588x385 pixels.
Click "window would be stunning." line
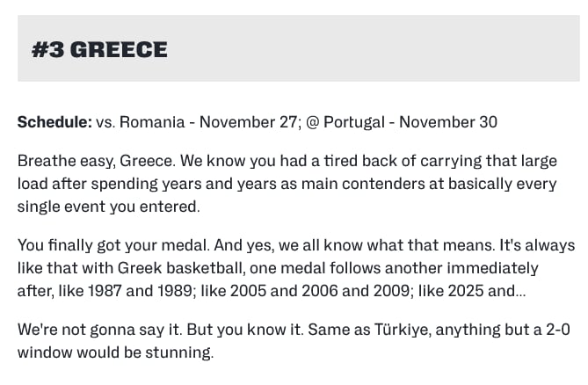tap(115, 352)
